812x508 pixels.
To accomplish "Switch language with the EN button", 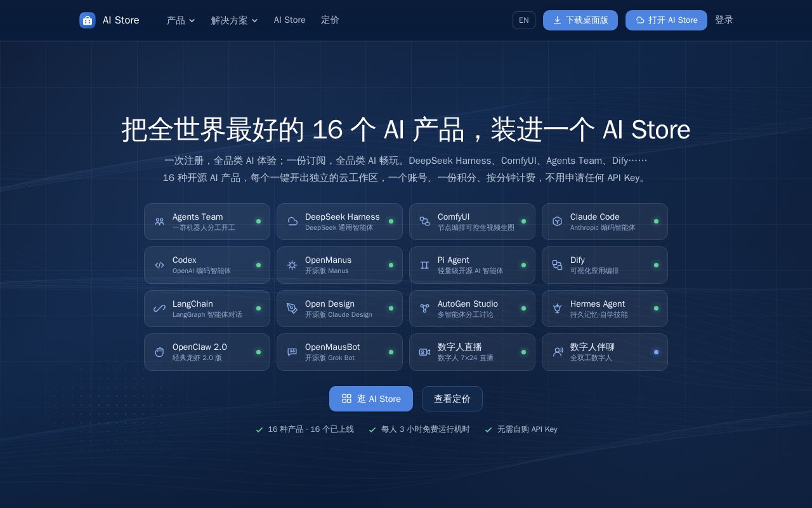I will point(524,20).
